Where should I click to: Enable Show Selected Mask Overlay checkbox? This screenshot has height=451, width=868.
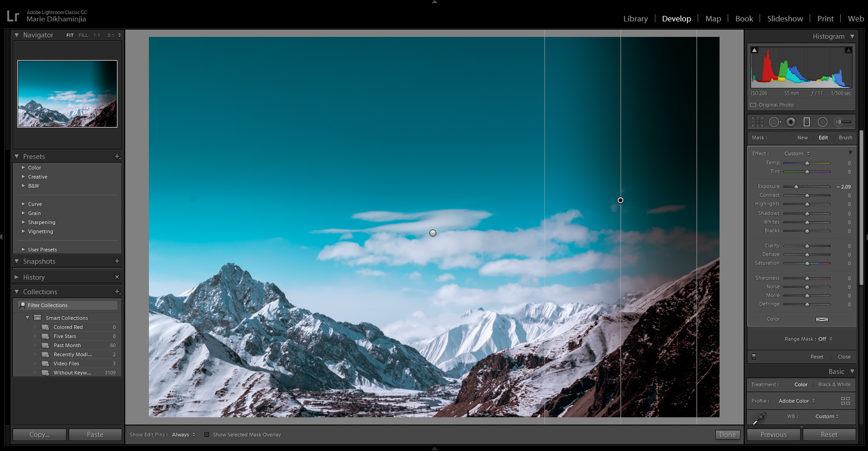point(207,435)
